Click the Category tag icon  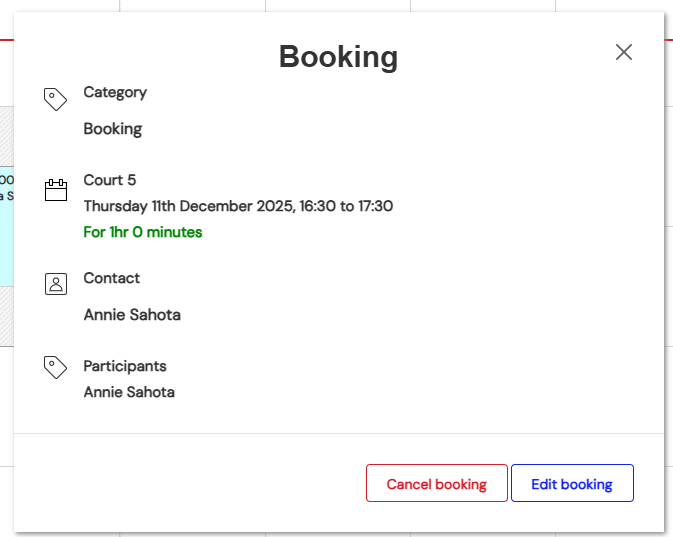(56, 99)
